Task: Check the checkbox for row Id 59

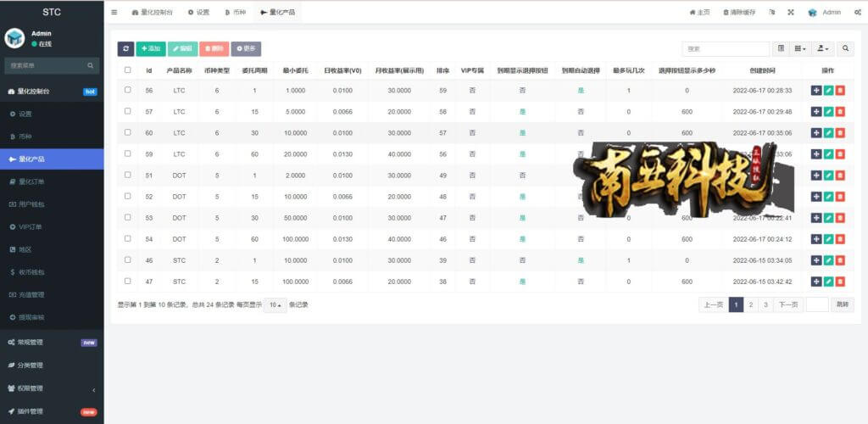Action: pos(128,153)
